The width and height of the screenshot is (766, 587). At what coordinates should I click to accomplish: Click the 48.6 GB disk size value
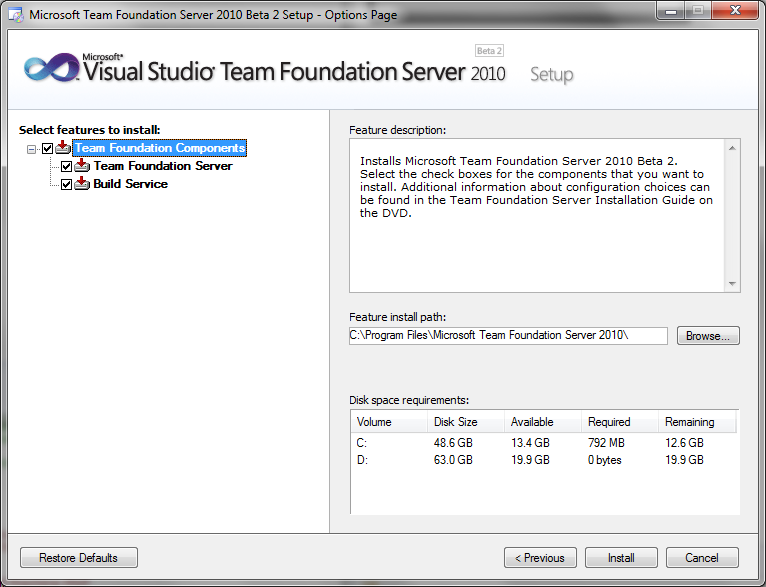pyautogui.click(x=453, y=443)
